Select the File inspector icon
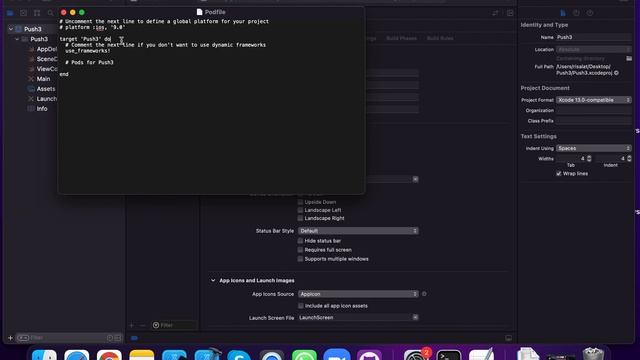The height and width of the screenshot is (360, 640). (563, 13)
